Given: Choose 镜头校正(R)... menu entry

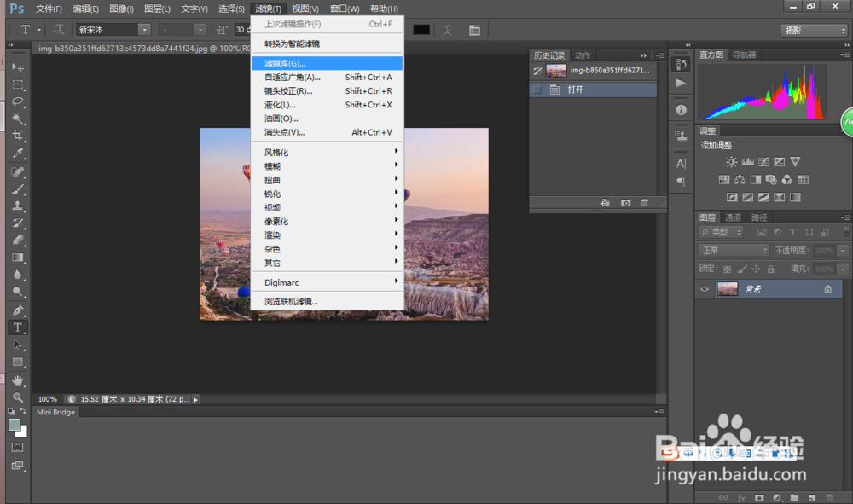Looking at the screenshot, I should [x=328, y=90].
